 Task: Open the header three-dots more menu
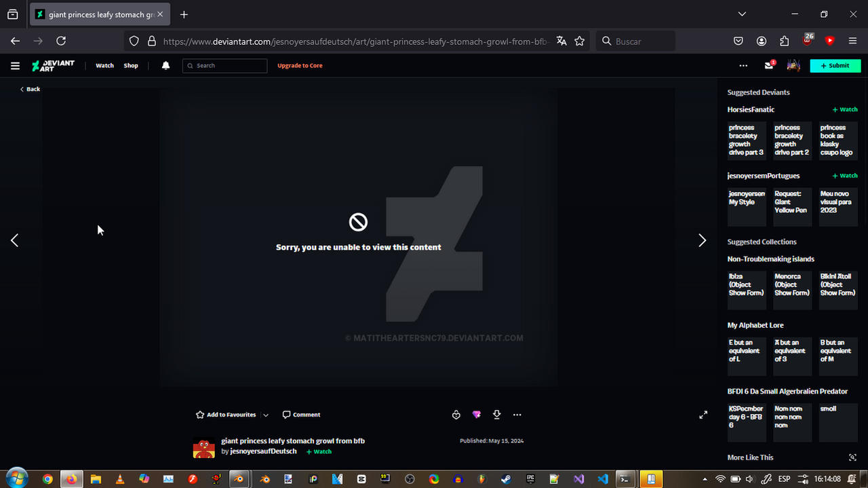click(743, 66)
